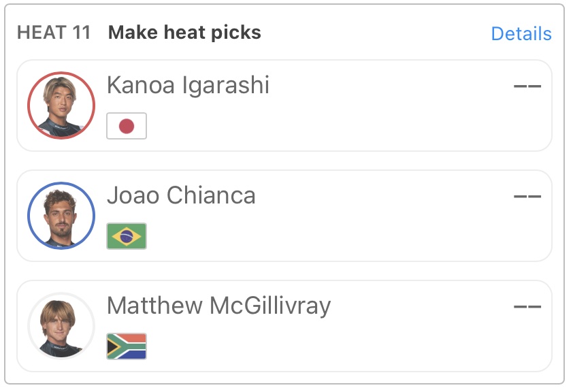This screenshot has height=392, width=573.
Task: Select the Kanoa Igarashi name text
Action: tap(188, 86)
